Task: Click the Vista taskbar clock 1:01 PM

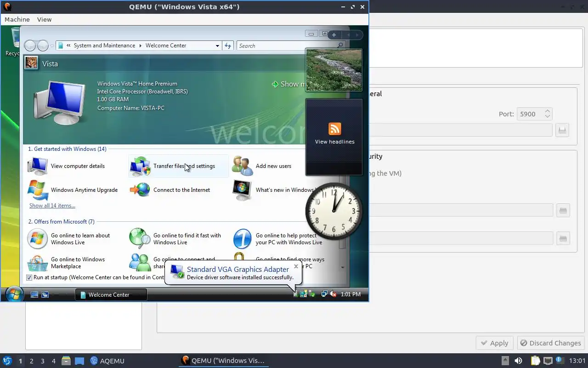Action: [x=351, y=294]
